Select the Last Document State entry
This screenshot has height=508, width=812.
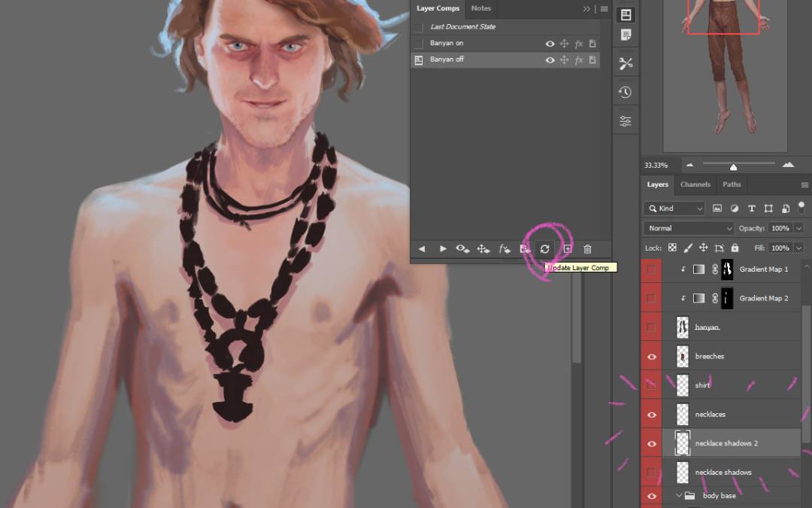pos(462,27)
